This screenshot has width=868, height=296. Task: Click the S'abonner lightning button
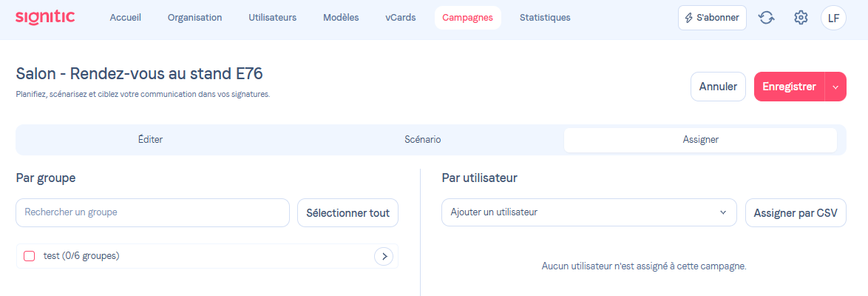[712, 18]
